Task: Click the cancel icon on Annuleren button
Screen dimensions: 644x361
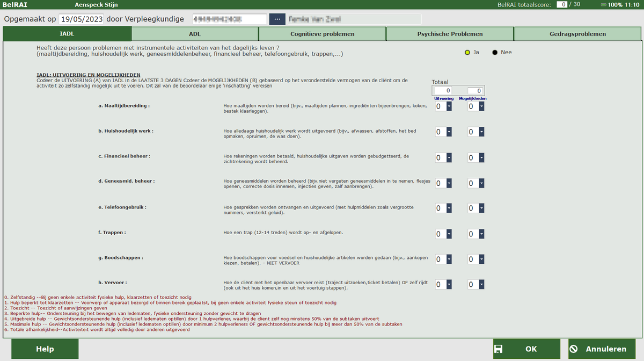Action: click(x=573, y=349)
